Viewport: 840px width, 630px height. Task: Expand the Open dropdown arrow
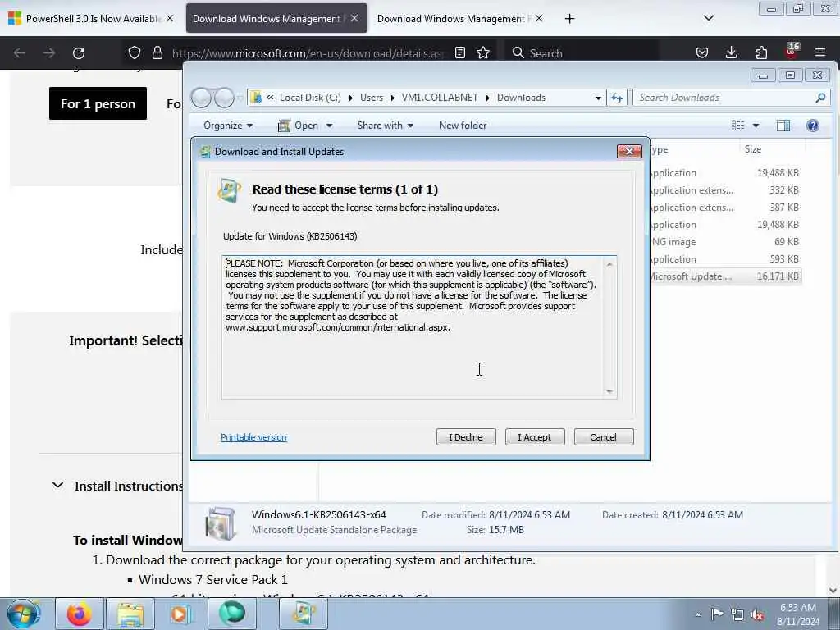tap(329, 126)
